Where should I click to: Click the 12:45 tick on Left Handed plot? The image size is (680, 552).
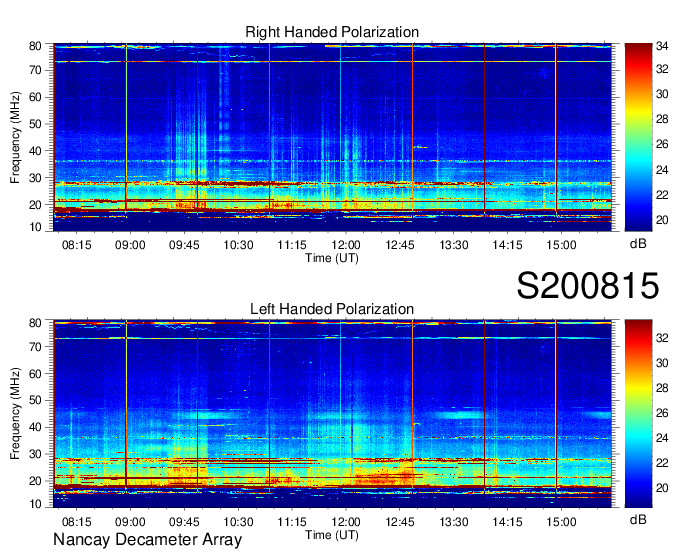point(399,522)
